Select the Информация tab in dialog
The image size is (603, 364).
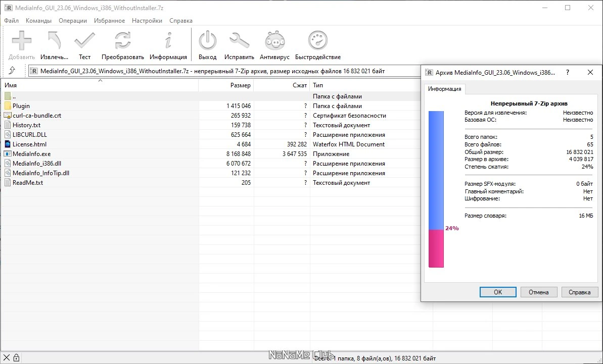click(x=445, y=89)
